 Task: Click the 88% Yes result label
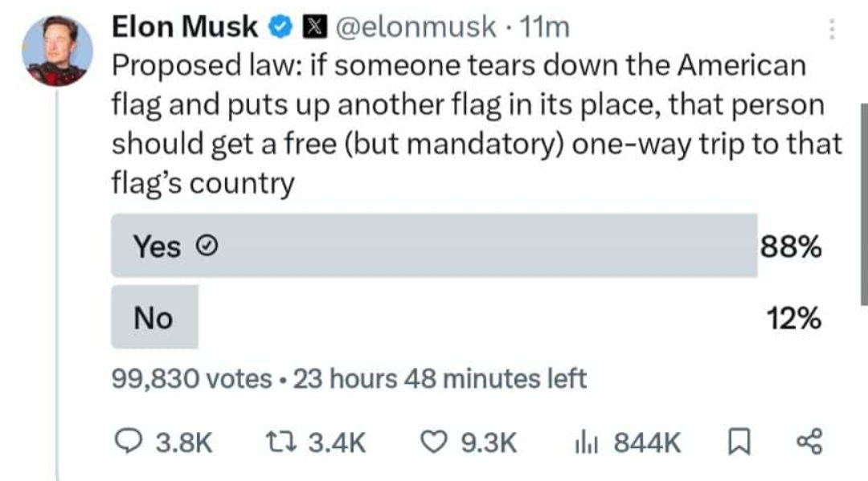(x=791, y=247)
